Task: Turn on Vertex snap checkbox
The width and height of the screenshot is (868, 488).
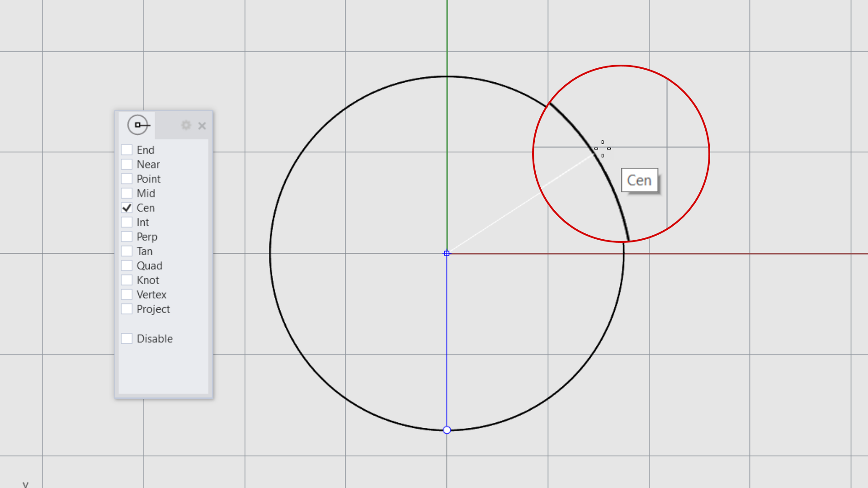Action: [x=127, y=294]
